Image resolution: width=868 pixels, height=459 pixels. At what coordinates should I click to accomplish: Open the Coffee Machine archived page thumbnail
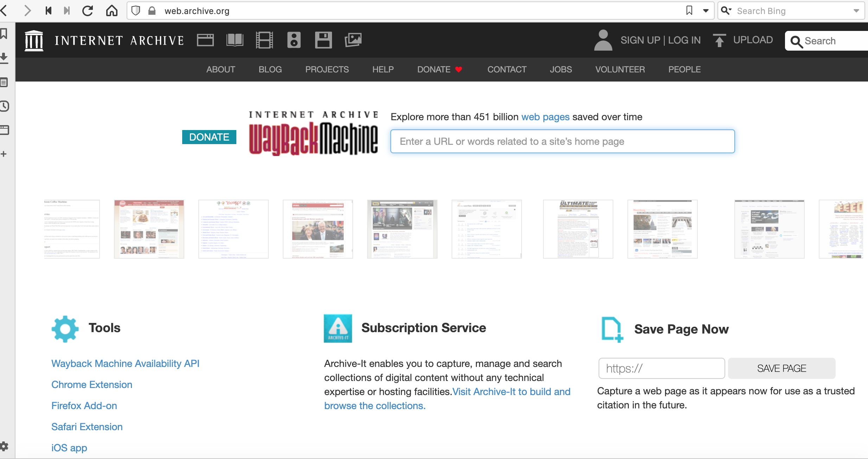pos(72,229)
